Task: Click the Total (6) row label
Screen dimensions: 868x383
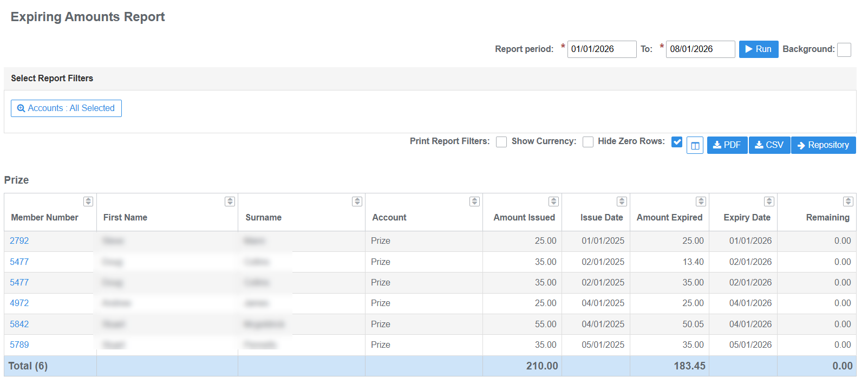Action: pyautogui.click(x=28, y=366)
